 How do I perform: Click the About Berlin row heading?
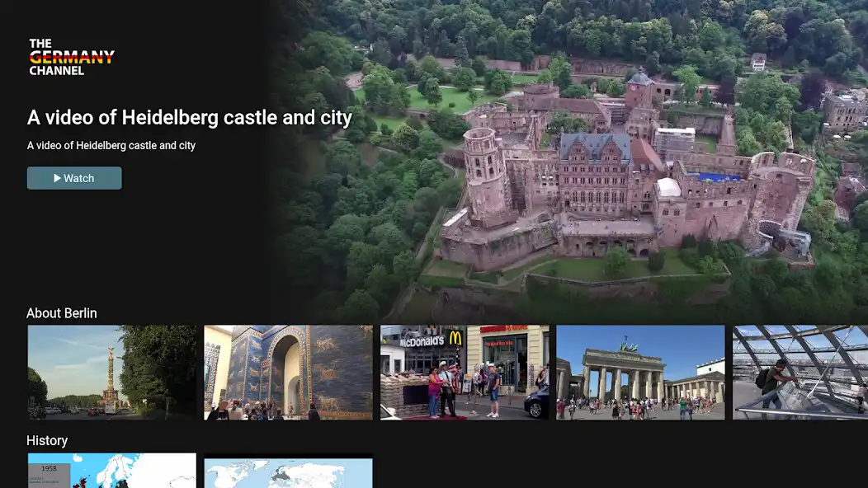click(62, 313)
